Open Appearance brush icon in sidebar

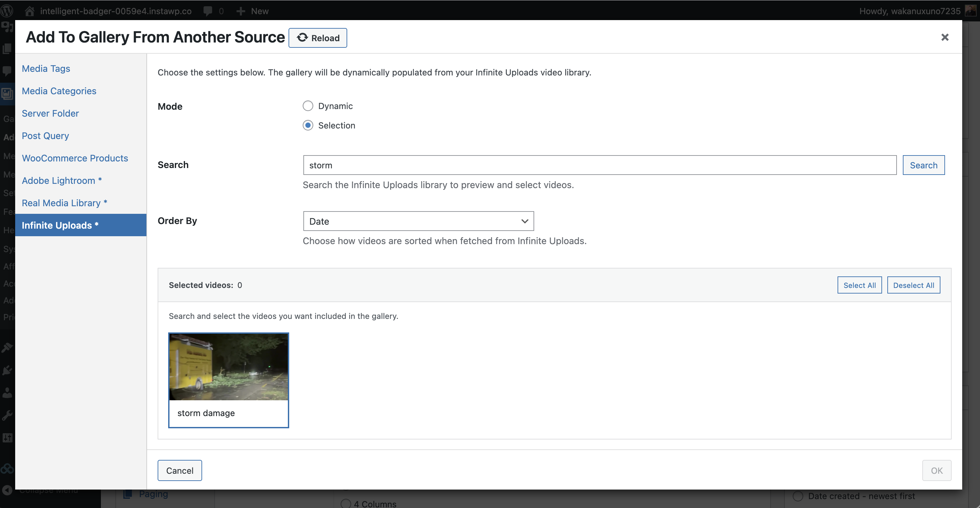tap(7, 347)
